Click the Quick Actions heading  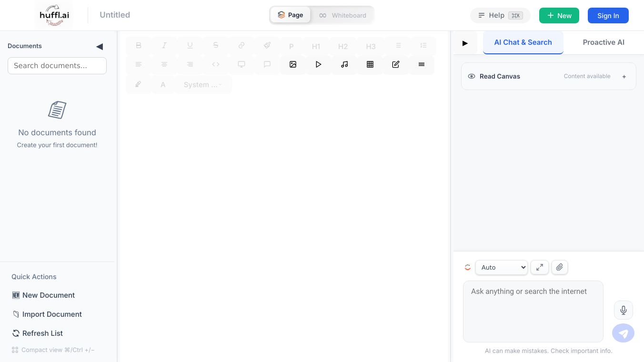point(34,277)
